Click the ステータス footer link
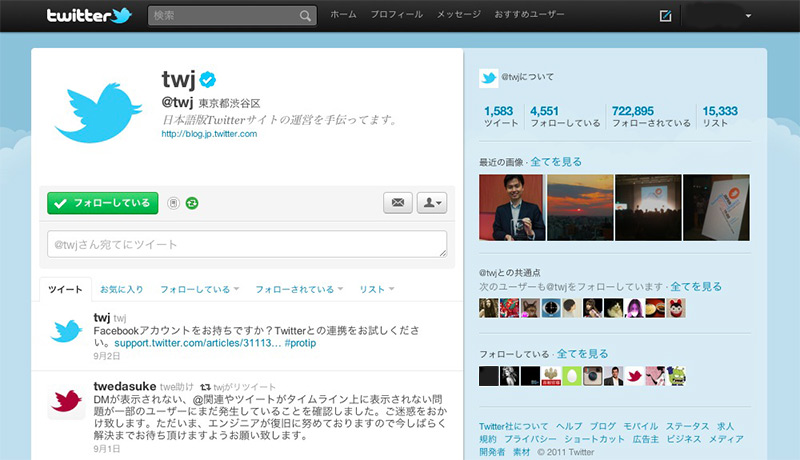The width and height of the screenshot is (800, 460). pyautogui.click(x=687, y=426)
